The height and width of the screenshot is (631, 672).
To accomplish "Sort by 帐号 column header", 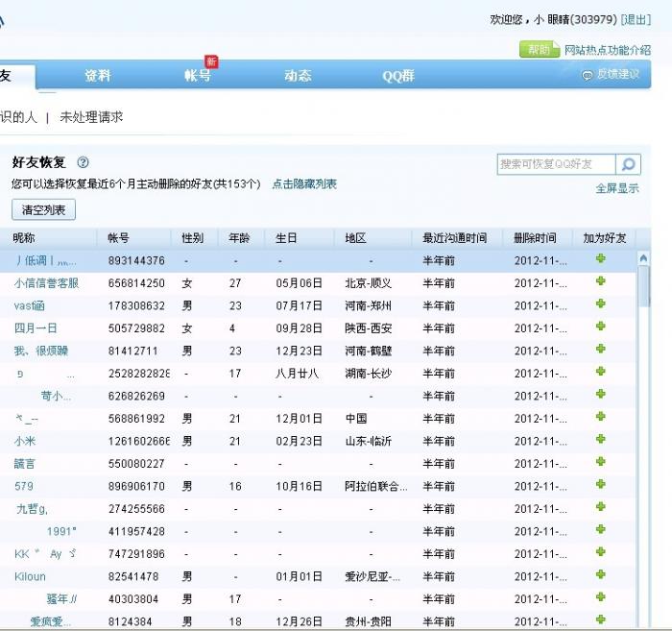I will click(118, 238).
